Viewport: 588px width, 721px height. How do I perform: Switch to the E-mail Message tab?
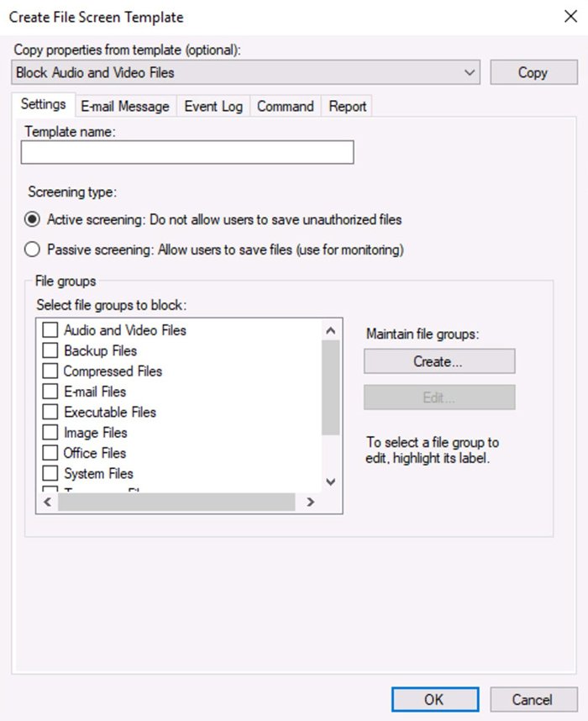(124, 107)
